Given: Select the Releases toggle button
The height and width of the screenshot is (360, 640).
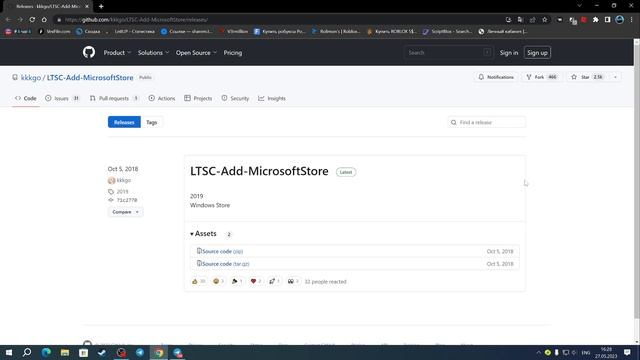Looking at the screenshot, I should pyautogui.click(x=124, y=122).
